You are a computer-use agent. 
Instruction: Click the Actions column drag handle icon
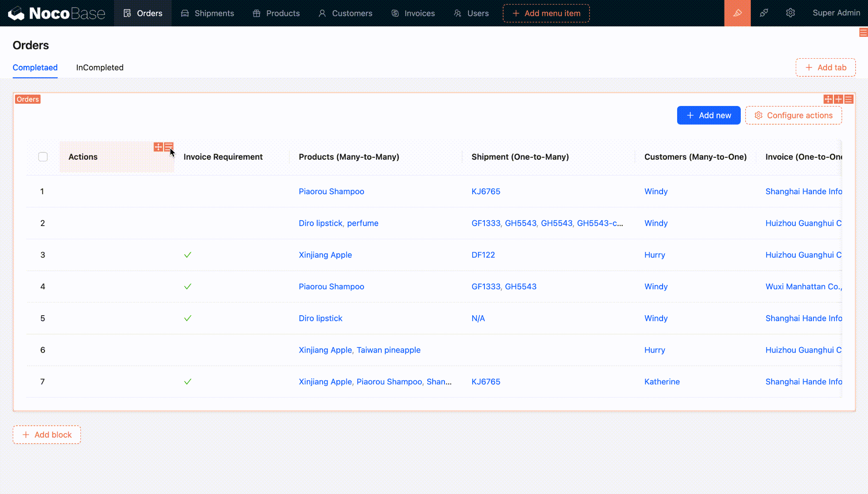pyautogui.click(x=158, y=147)
